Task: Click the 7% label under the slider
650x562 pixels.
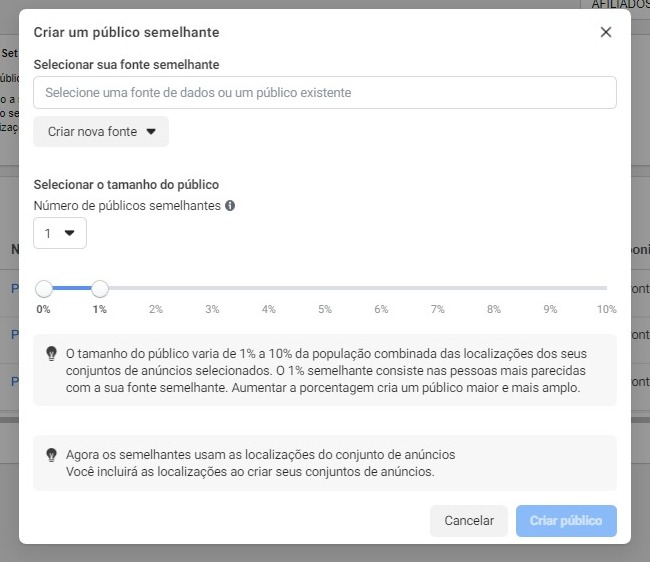Action: coord(437,309)
